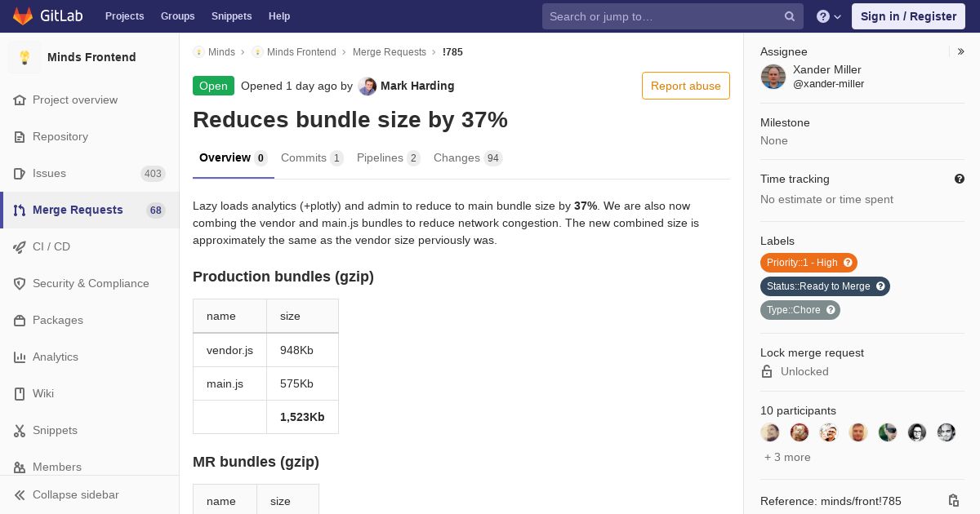
Task: Open Mark Harding's author profile link
Action: coord(416,86)
